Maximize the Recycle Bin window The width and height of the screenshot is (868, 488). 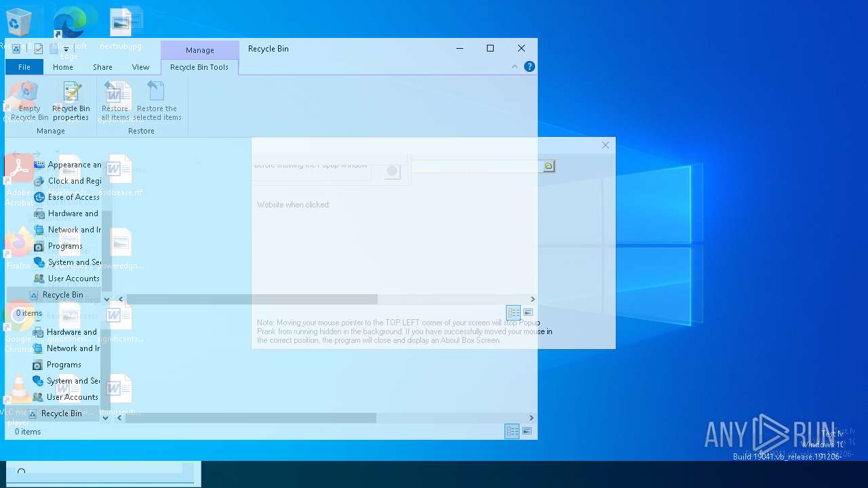(x=490, y=48)
